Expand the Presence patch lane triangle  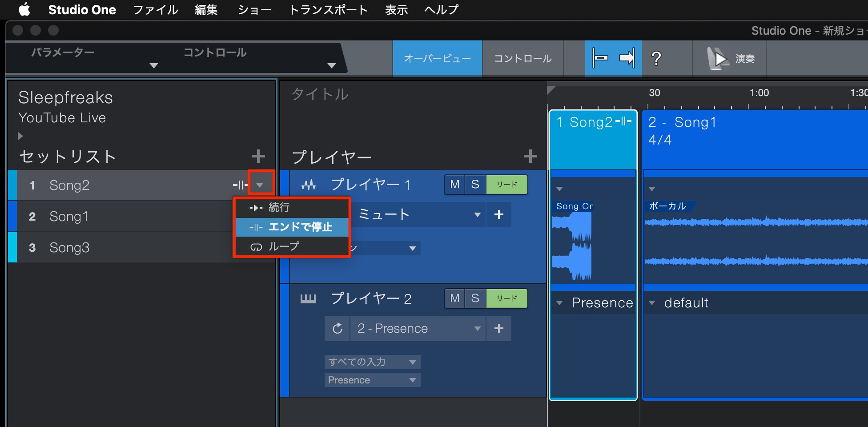point(559,303)
